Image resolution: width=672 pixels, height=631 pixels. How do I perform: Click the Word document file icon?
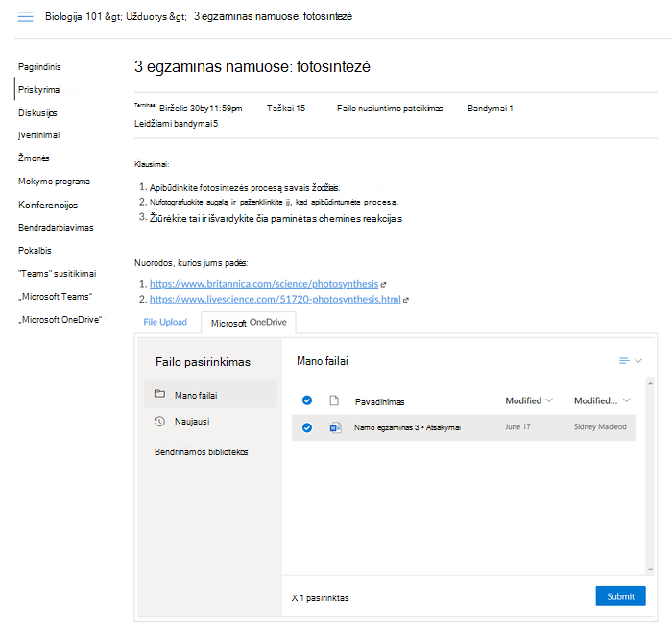pyautogui.click(x=335, y=427)
